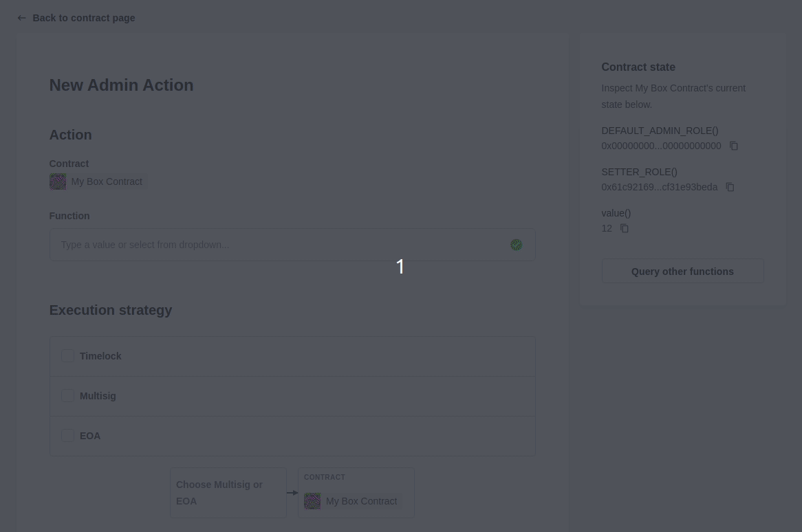Select the Execution strategy section heading
Viewport: 802px width, 532px height.
(x=110, y=310)
